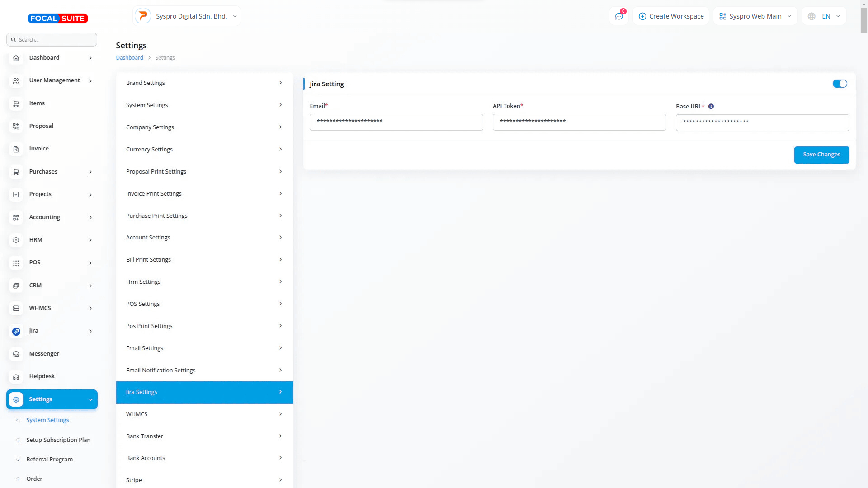Click the sidebar Search box
The image size is (868, 488).
click(52, 40)
